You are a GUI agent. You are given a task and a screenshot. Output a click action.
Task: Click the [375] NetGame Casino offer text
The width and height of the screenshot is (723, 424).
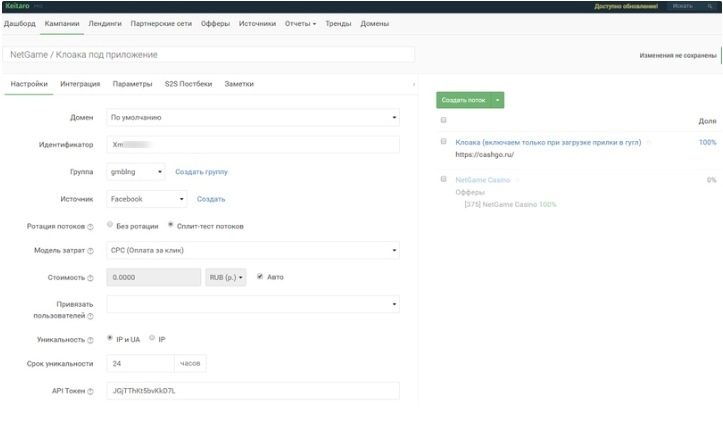point(501,205)
